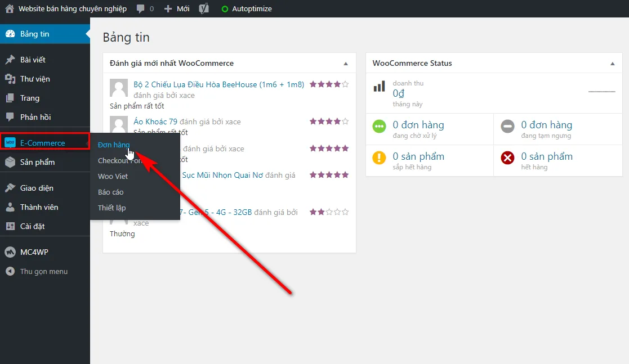Open Áo Khoác 79 product link
629x364 pixels.
tap(155, 122)
